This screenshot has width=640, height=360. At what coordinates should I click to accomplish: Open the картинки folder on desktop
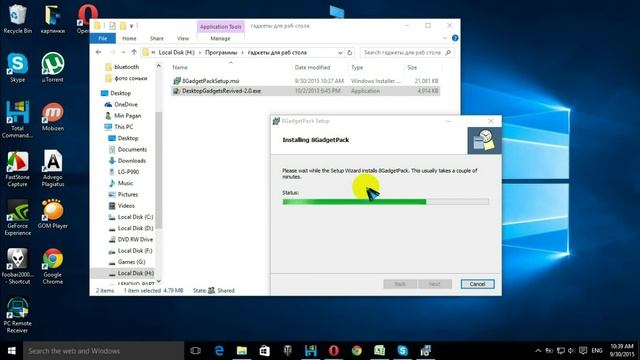[x=53, y=18]
